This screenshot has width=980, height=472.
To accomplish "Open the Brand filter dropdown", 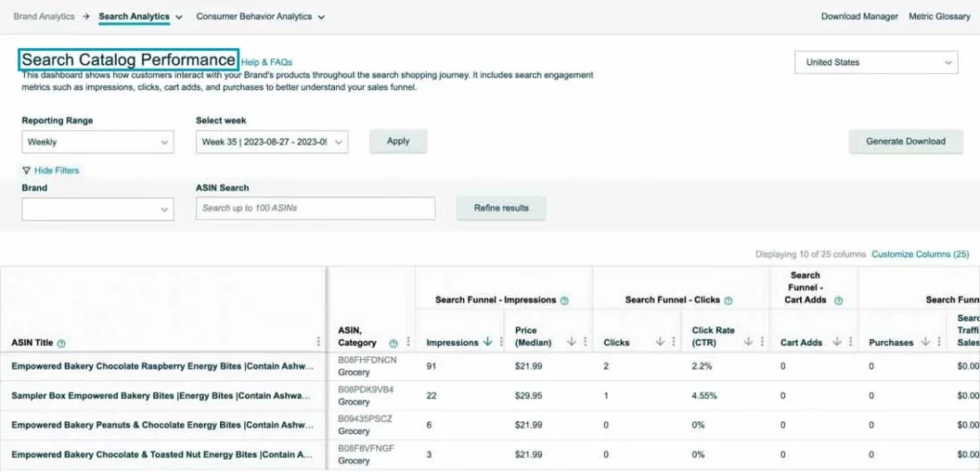I will [98, 209].
